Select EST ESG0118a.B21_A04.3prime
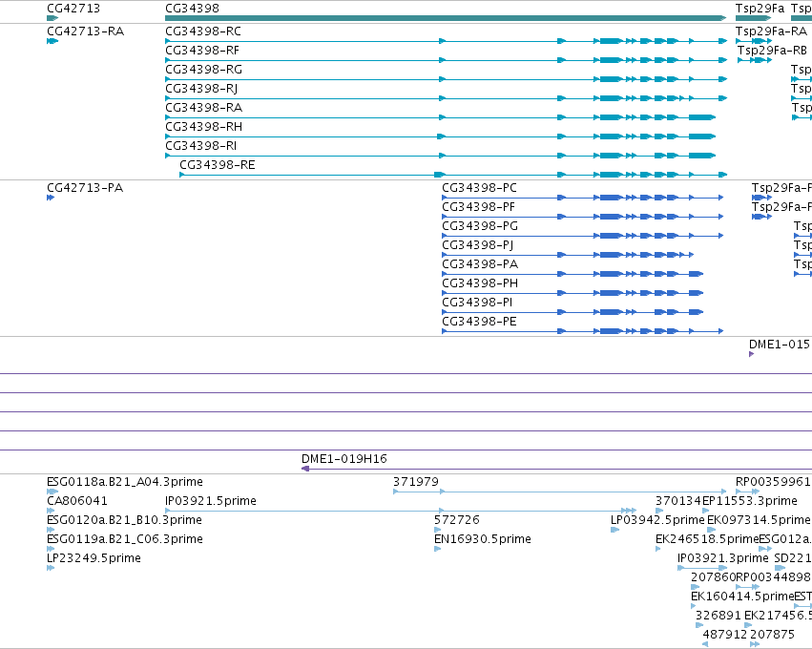The width and height of the screenshot is (812, 649). point(125,482)
